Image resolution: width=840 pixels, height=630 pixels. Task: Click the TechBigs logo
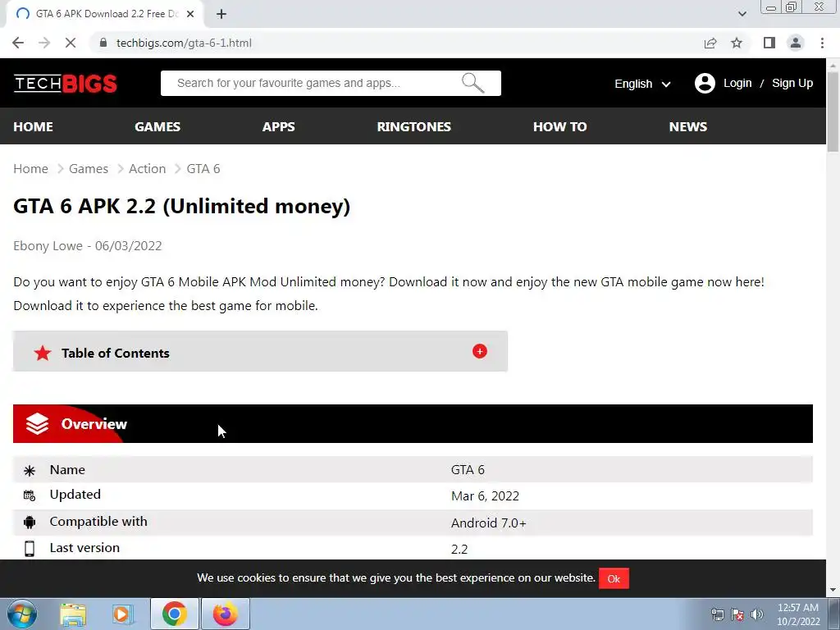pyautogui.click(x=66, y=84)
